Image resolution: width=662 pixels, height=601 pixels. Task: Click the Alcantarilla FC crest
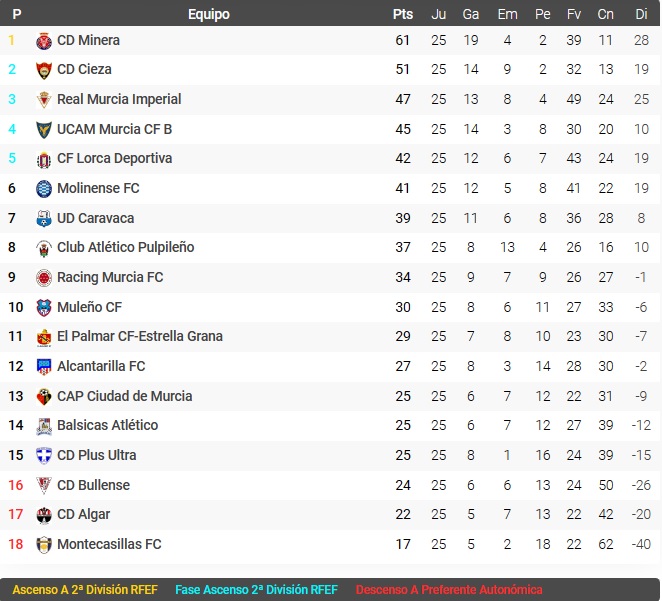click(44, 366)
